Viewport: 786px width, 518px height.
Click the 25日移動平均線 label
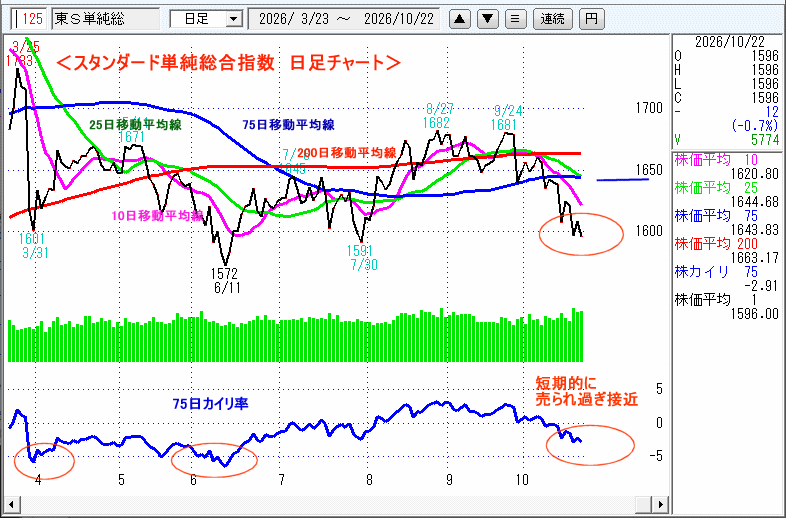pyautogui.click(x=135, y=125)
